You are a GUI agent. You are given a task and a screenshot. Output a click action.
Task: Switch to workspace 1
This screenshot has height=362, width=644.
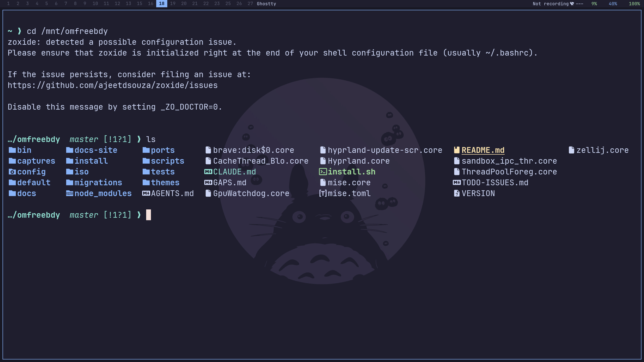tap(8, 4)
